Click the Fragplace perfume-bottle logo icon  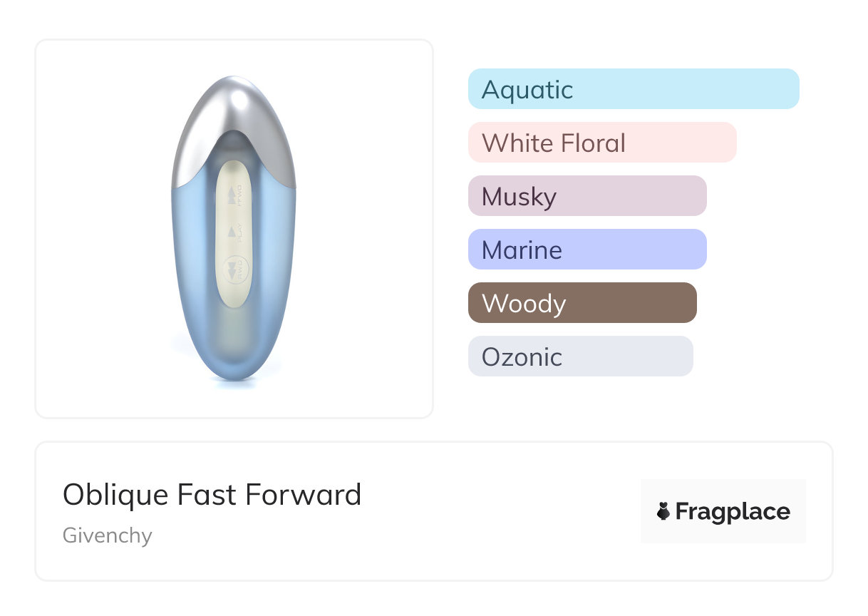[663, 511]
